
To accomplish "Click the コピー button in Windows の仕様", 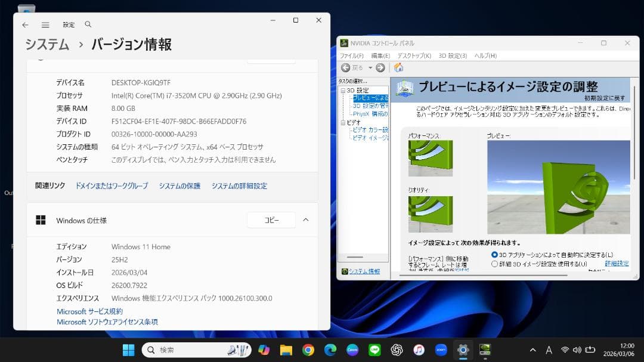I will point(271,220).
